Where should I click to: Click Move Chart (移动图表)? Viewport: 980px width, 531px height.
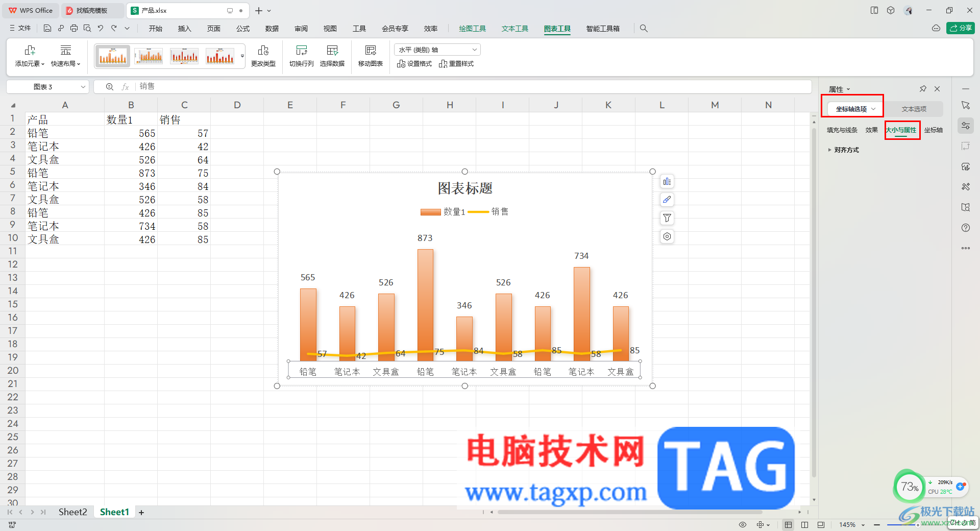371,56
